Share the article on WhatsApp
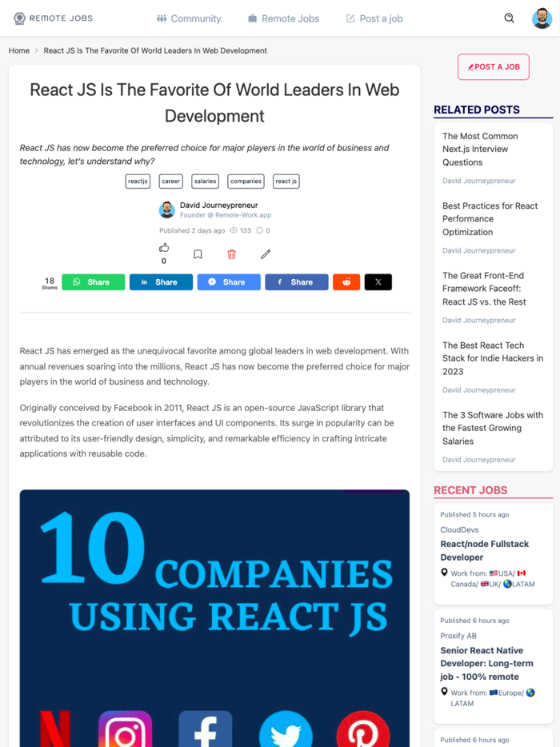This screenshot has width=560, height=747. point(94,282)
